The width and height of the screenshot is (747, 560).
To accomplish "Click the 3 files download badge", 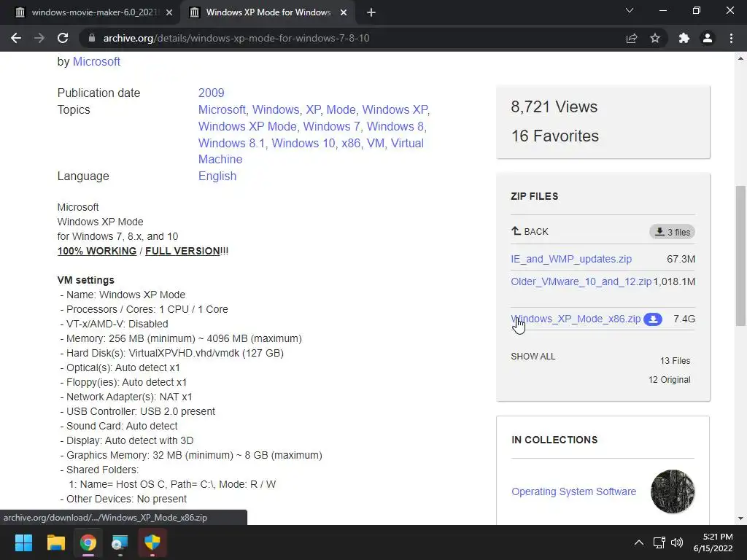I will [x=672, y=232].
